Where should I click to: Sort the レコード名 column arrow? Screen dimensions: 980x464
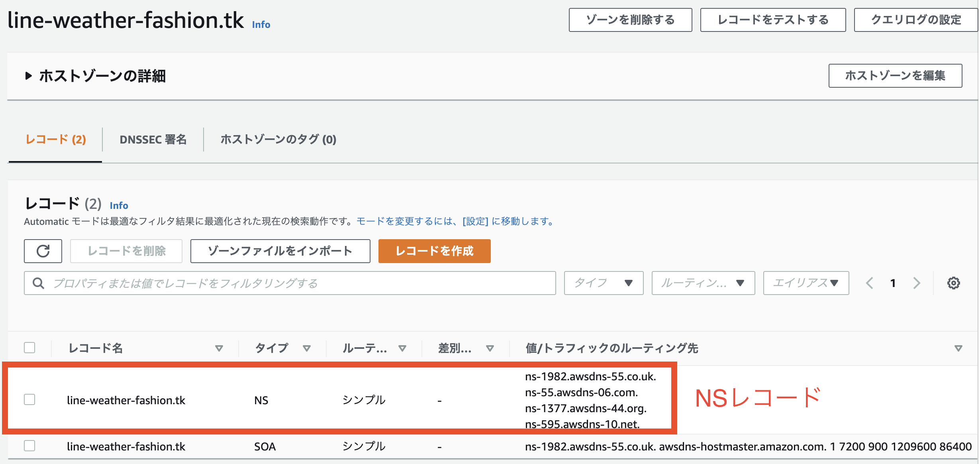(219, 348)
